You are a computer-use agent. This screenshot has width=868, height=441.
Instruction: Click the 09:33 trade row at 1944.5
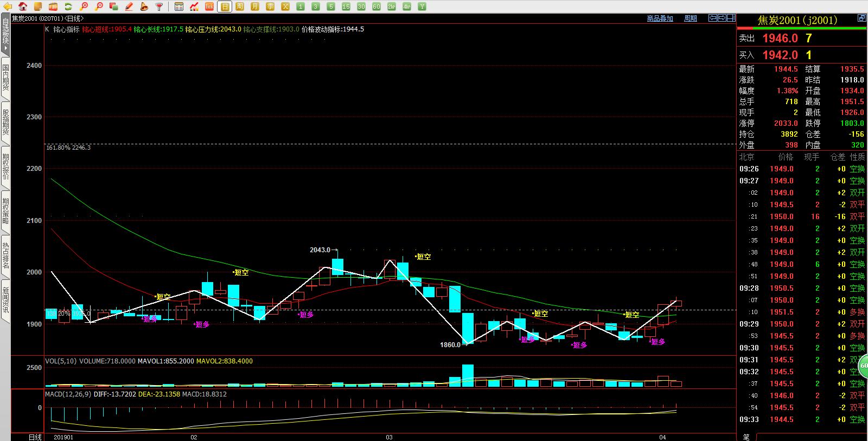(802, 419)
